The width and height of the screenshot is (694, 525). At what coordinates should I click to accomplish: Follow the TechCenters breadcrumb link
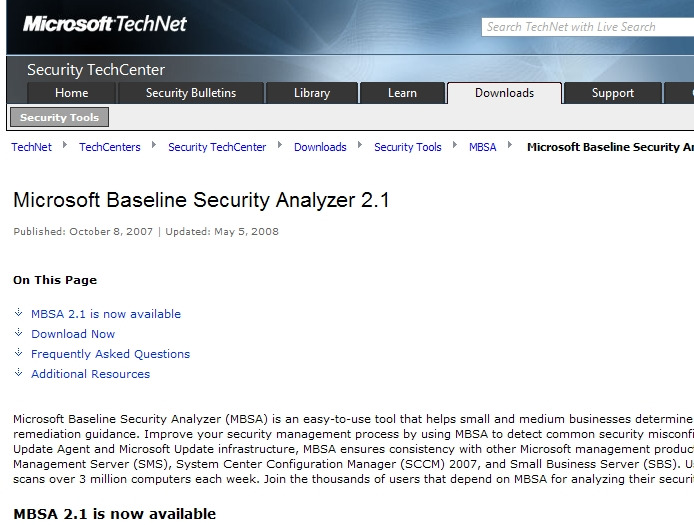(110, 147)
